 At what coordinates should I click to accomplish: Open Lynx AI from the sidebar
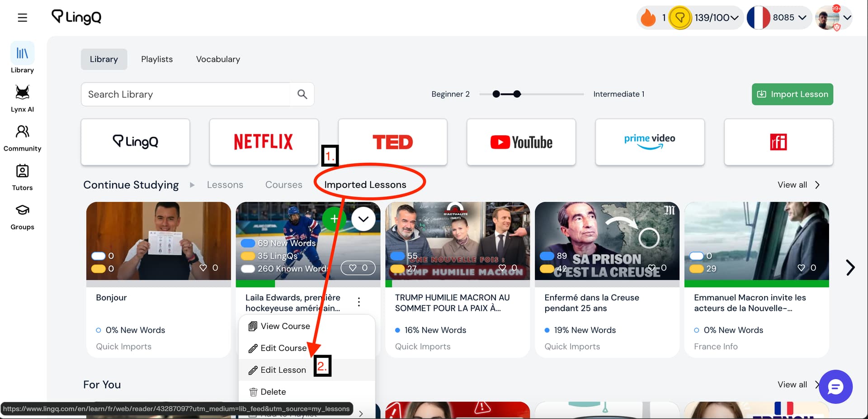click(22, 98)
